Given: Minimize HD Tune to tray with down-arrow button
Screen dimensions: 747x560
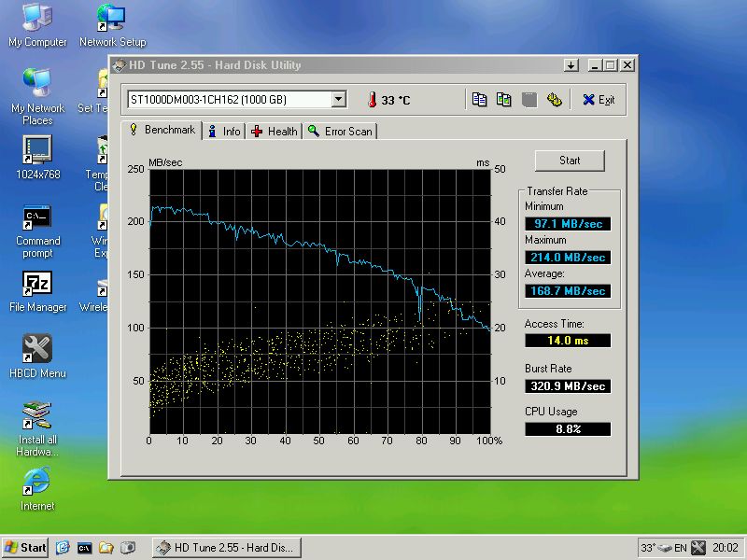Looking at the screenshot, I should tap(571, 65).
